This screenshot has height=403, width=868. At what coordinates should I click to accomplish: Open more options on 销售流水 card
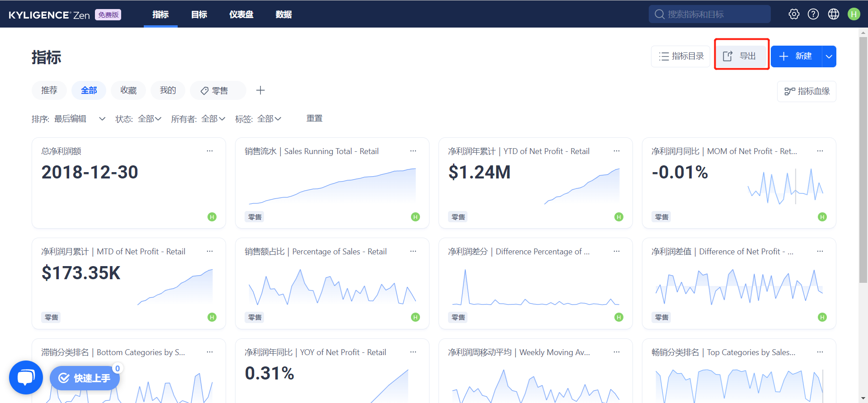(413, 151)
